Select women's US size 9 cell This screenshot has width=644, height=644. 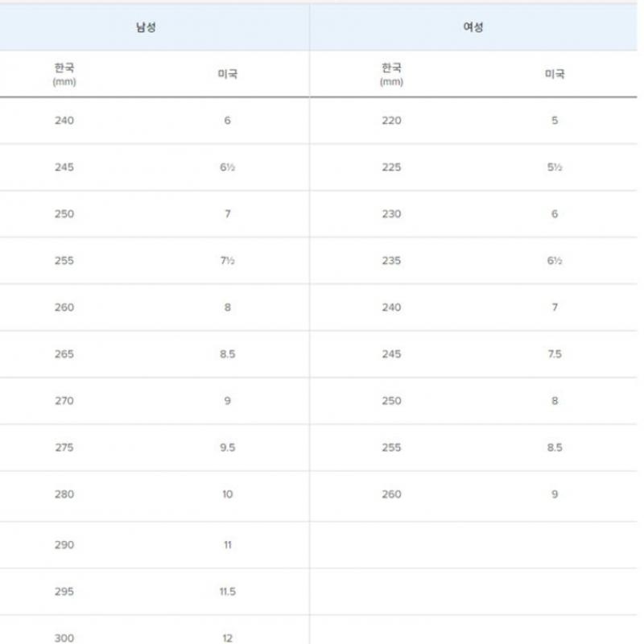(x=555, y=494)
